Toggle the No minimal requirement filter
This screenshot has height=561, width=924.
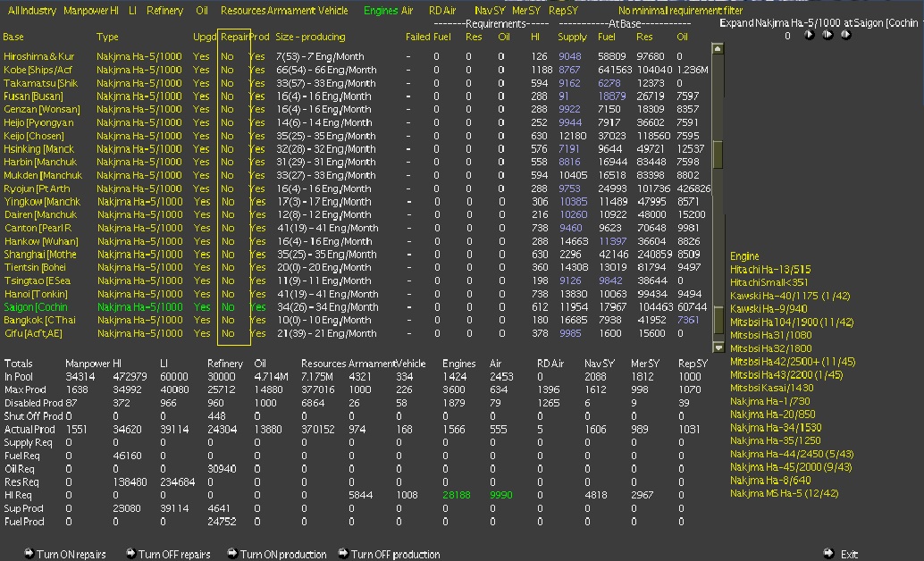[x=681, y=11]
